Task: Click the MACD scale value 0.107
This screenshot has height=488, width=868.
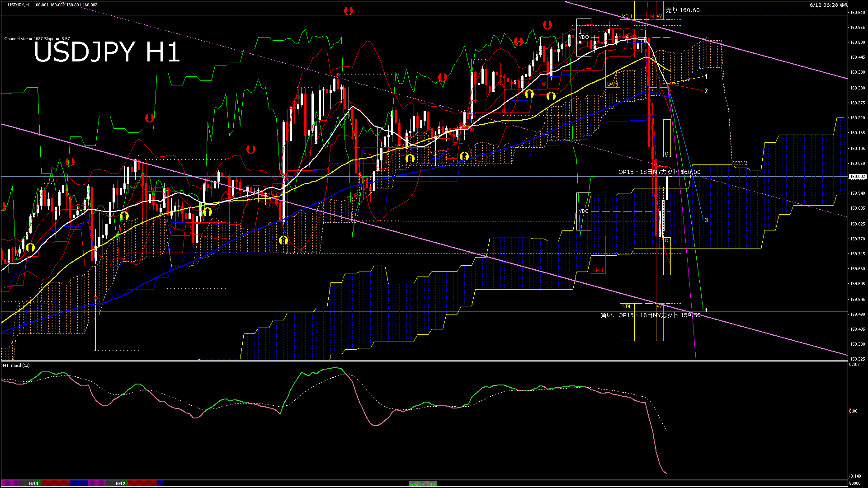Action: 854,365
